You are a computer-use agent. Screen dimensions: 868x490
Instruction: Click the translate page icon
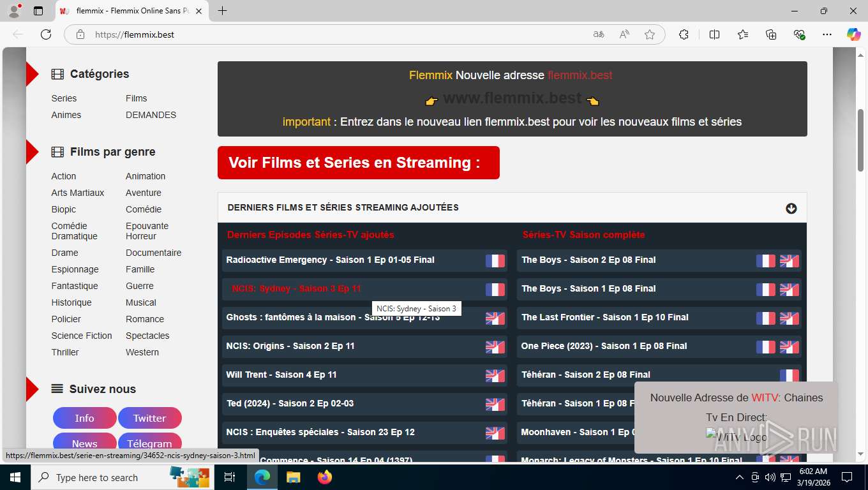pyautogui.click(x=599, y=34)
